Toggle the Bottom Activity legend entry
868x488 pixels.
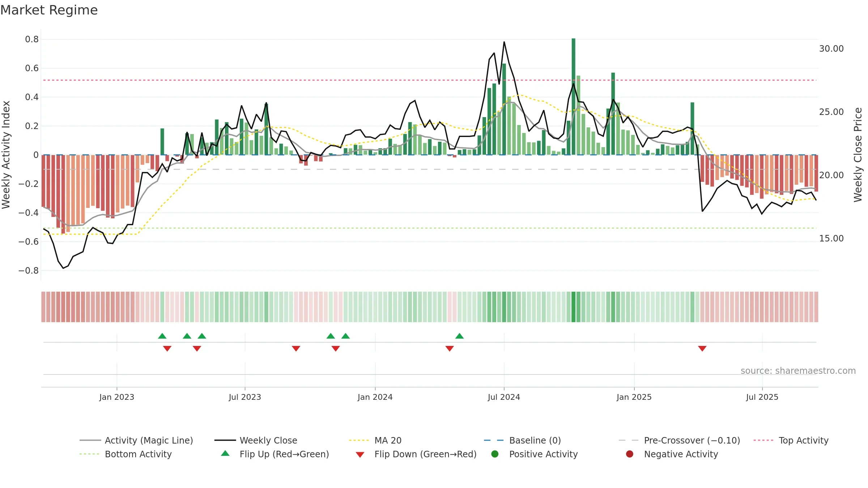pos(125,454)
